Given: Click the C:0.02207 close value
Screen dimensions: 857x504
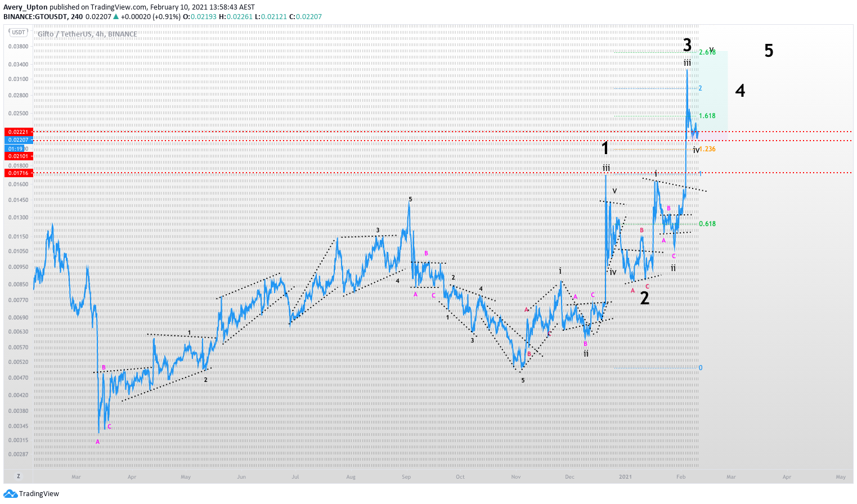Looking at the screenshot, I should coord(306,17).
